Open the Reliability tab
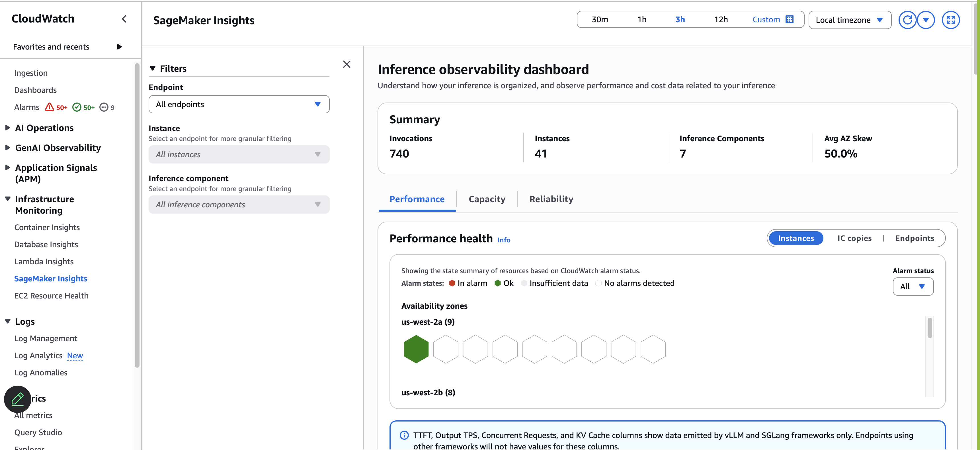The image size is (980, 450). pos(551,199)
